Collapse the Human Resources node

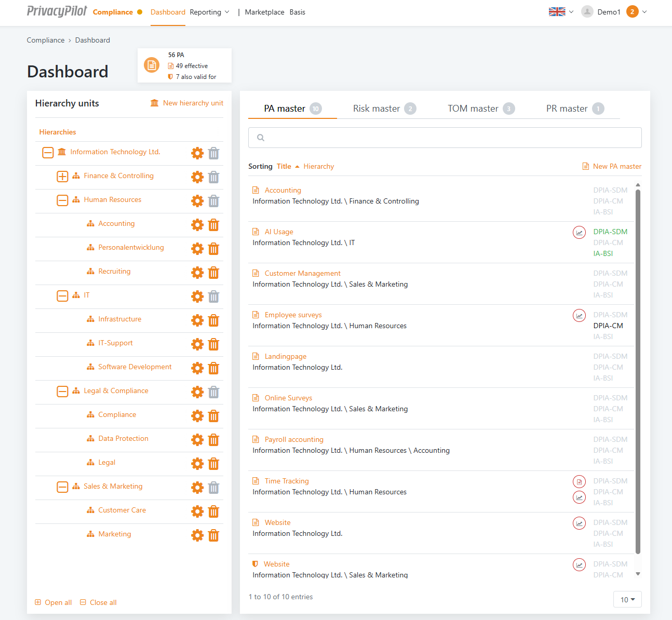tap(62, 200)
